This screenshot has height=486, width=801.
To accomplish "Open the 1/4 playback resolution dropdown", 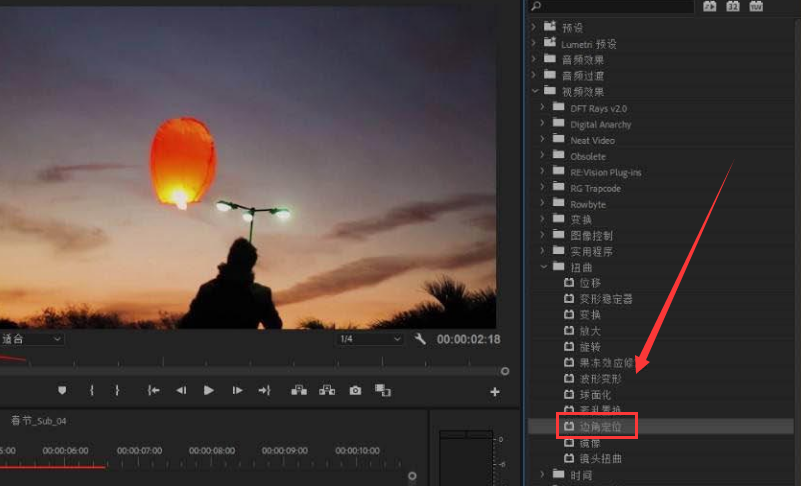I will click(371, 339).
